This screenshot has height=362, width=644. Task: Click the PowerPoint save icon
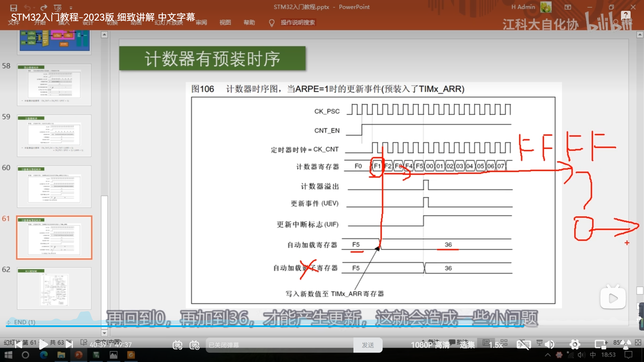coord(14,8)
